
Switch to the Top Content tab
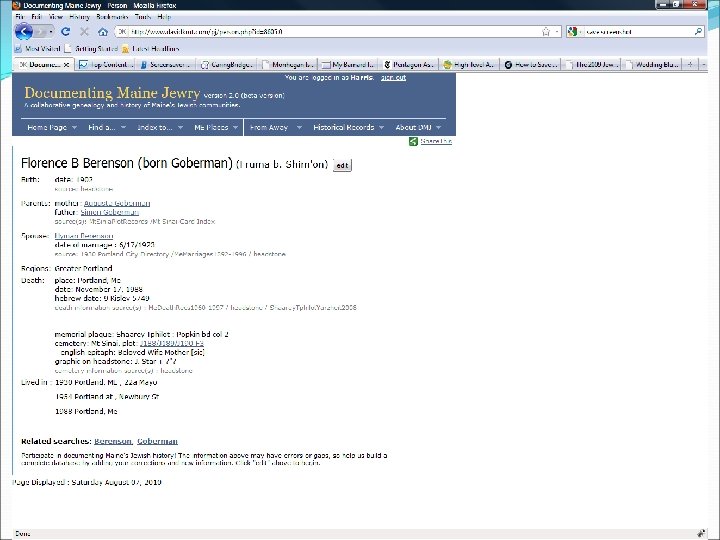(105, 65)
